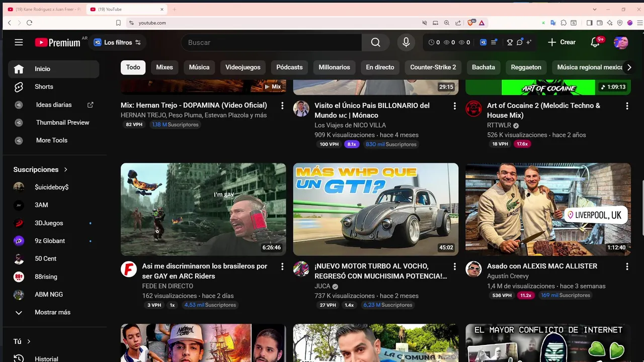644x362 pixels.
Task: Open the tab search dropdown arrow
Action: pyautogui.click(x=595, y=9)
